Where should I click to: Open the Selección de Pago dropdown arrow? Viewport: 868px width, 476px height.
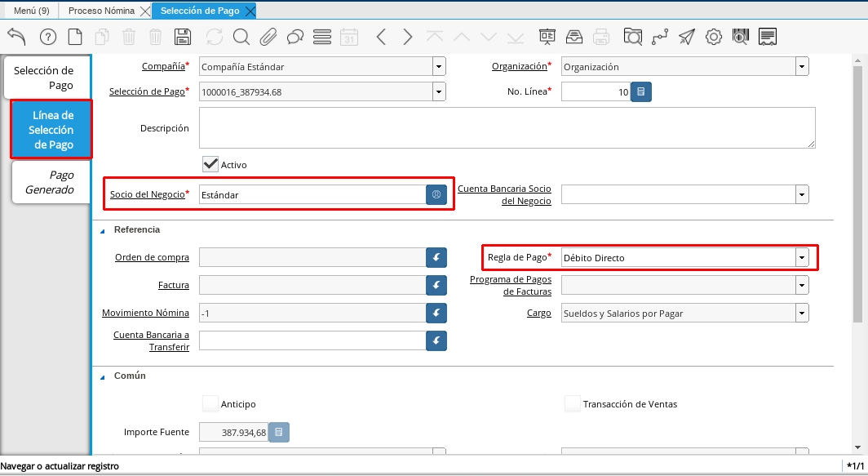[x=439, y=92]
